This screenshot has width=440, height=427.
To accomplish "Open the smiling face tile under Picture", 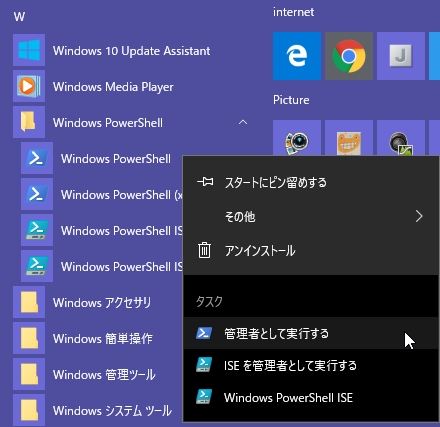I will tap(349, 138).
